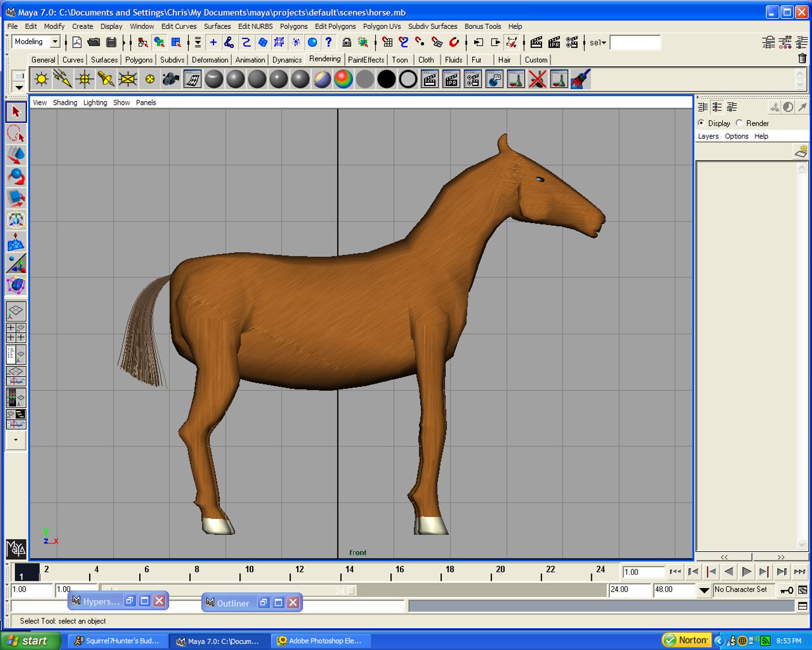Select the black Surface Shader sphere icon
The height and width of the screenshot is (650, 812).
tap(386, 79)
